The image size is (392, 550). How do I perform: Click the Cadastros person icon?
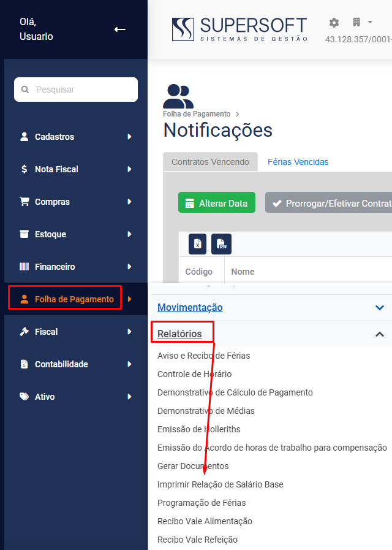[24, 137]
